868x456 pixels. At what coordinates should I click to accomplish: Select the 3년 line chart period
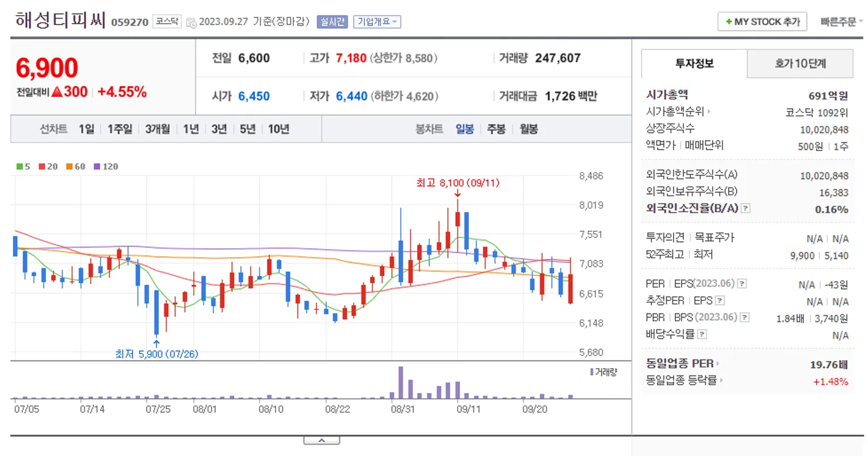(219, 129)
